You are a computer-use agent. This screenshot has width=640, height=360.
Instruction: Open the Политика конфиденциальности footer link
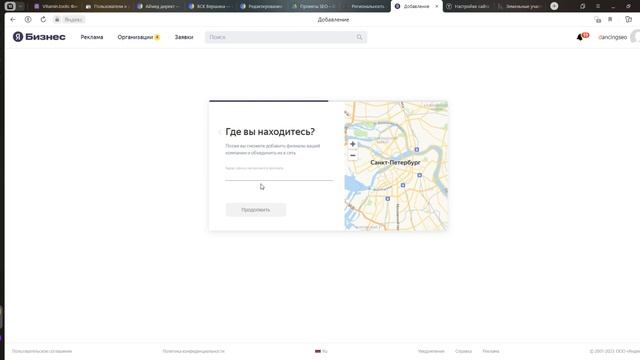pyautogui.click(x=193, y=351)
